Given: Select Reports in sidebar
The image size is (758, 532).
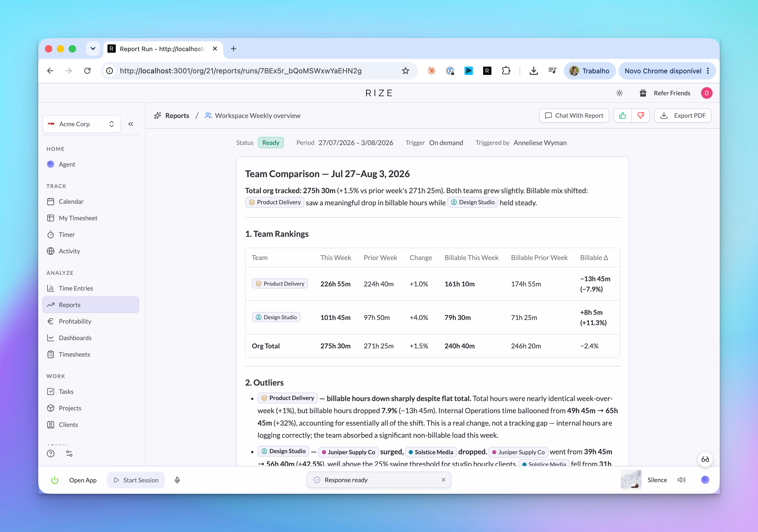Looking at the screenshot, I should tap(90, 305).
